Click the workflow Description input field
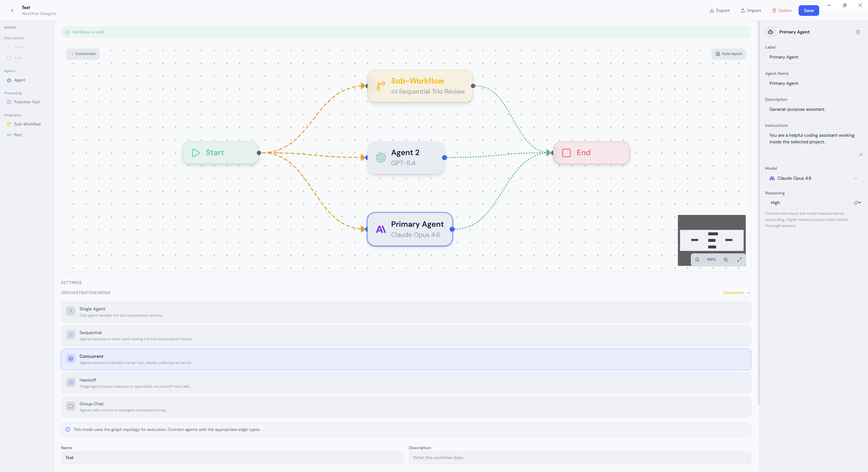 [580, 458]
